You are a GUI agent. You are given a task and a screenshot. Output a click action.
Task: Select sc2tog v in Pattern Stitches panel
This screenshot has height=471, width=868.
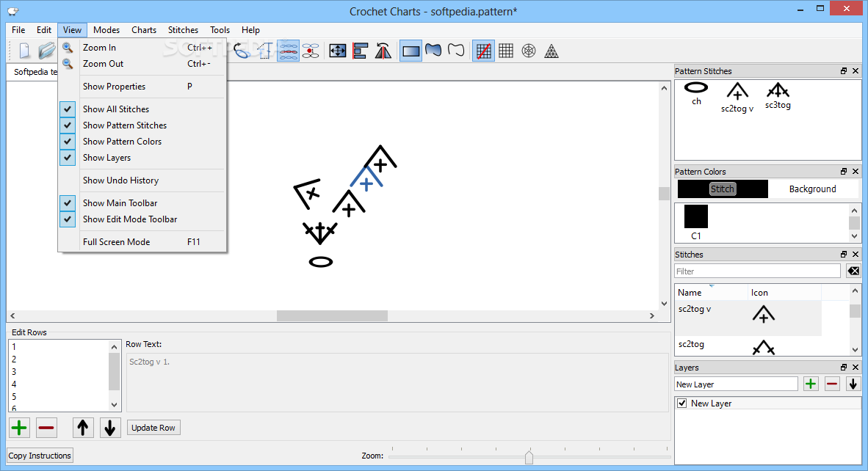point(737,98)
